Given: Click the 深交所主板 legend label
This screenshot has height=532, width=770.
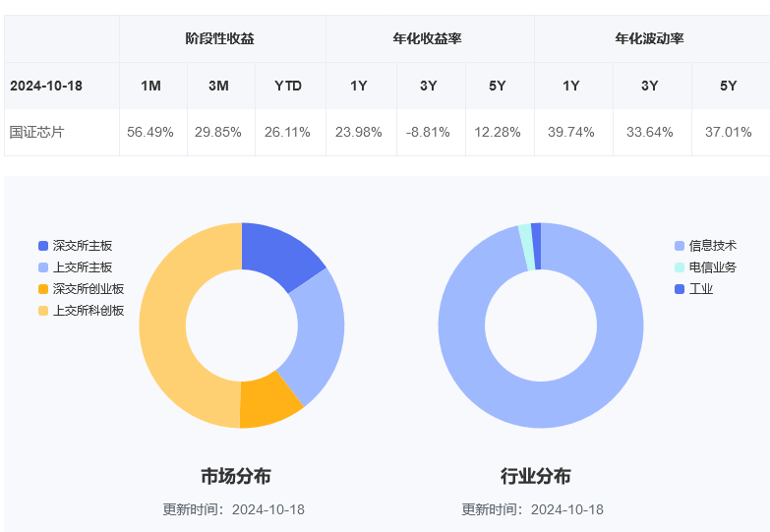Looking at the screenshot, I should [x=83, y=246].
